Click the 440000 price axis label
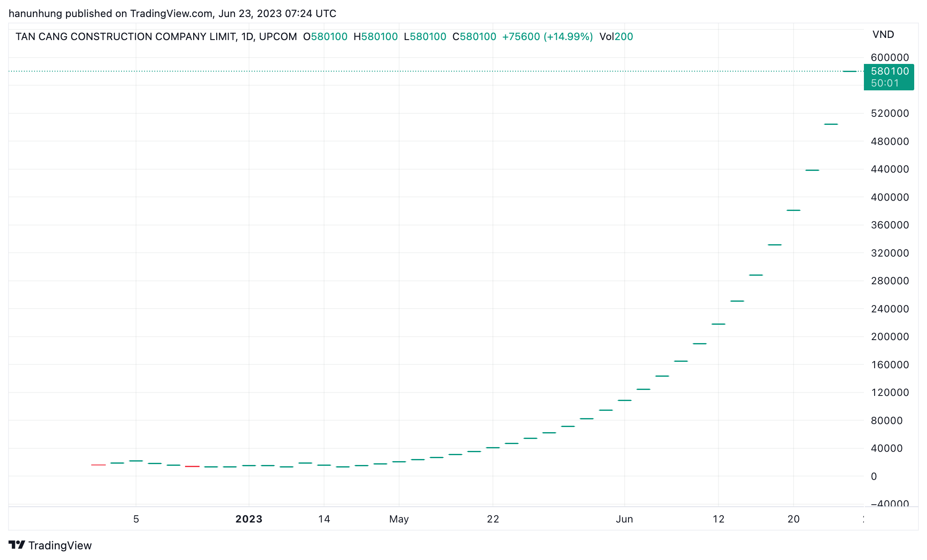The width and height of the screenshot is (927, 560). [890, 169]
